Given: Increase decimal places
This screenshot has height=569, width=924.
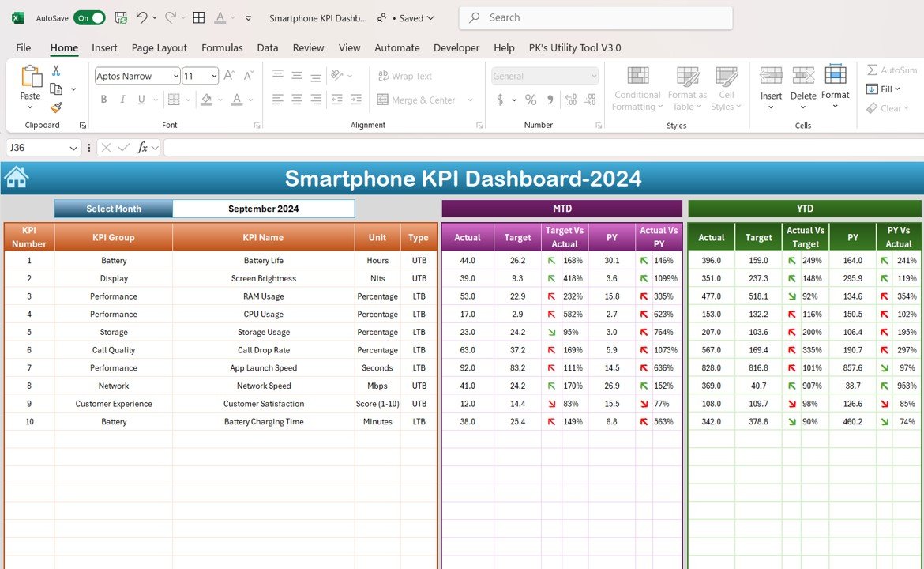Looking at the screenshot, I should (570, 100).
